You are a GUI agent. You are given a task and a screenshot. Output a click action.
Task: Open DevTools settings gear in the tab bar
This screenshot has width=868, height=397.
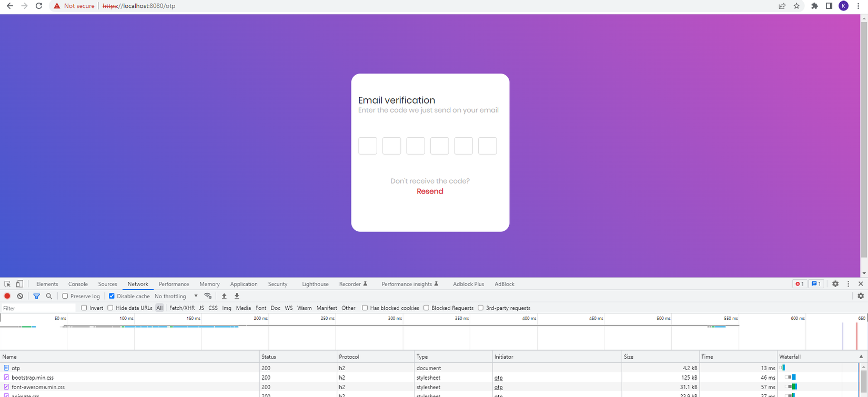pyautogui.click(x=835, y=284)
